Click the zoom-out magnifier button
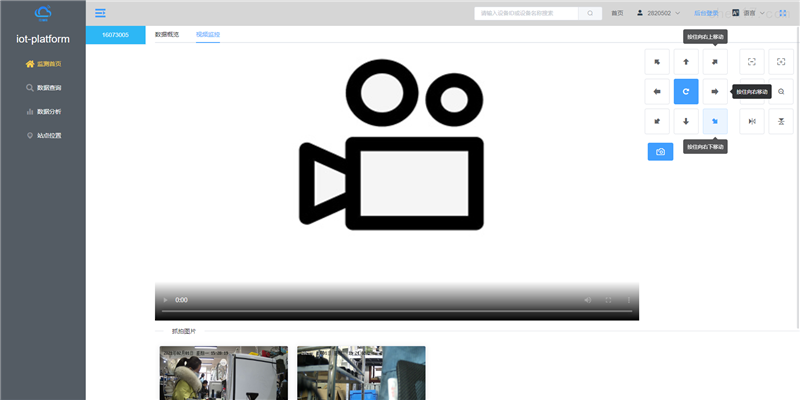Viewport: 800px width, 400px height. 781,92
